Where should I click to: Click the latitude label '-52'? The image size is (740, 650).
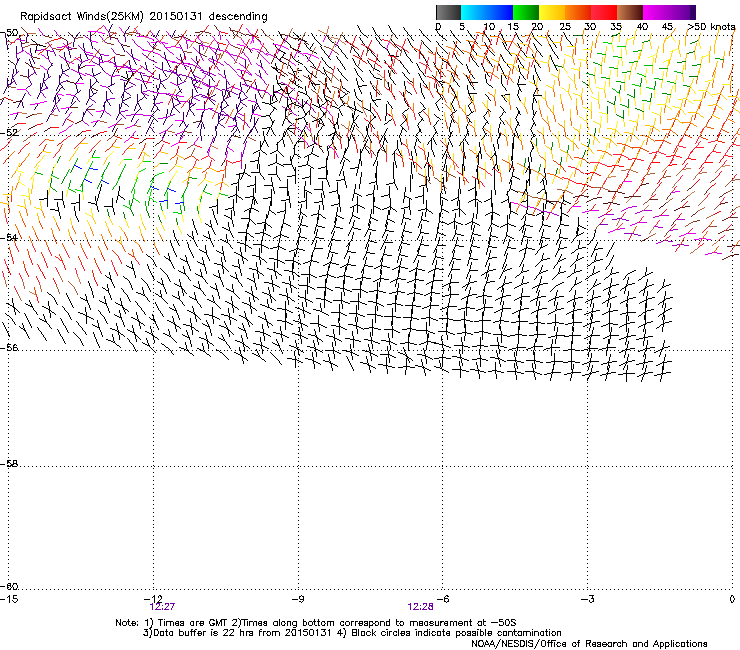pyautogui.click(x=9, y=133)
